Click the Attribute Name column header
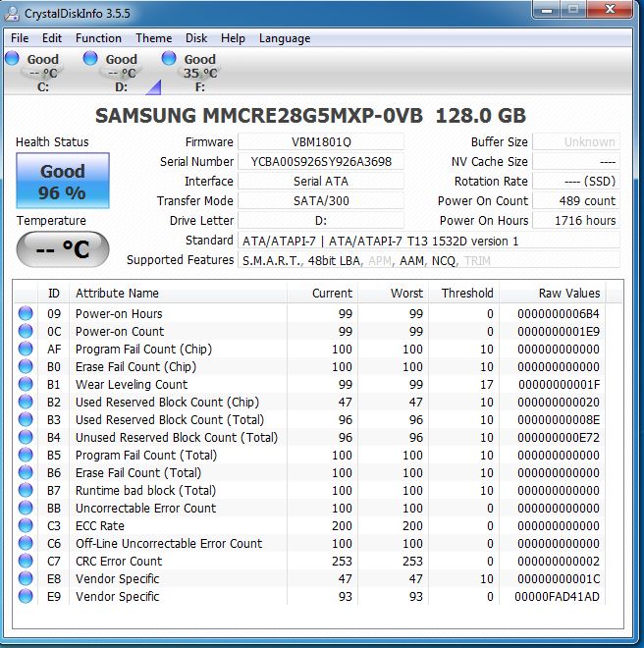 click(178, 293)
